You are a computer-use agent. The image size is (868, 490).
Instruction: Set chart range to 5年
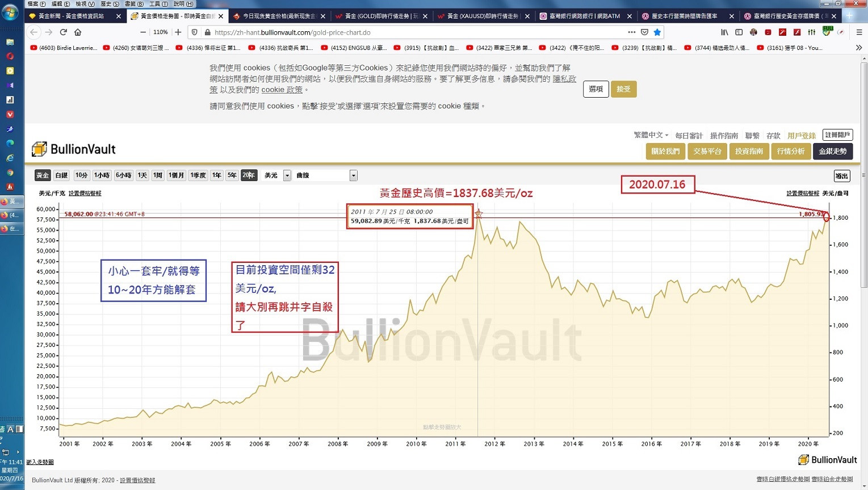coord(232,175)
